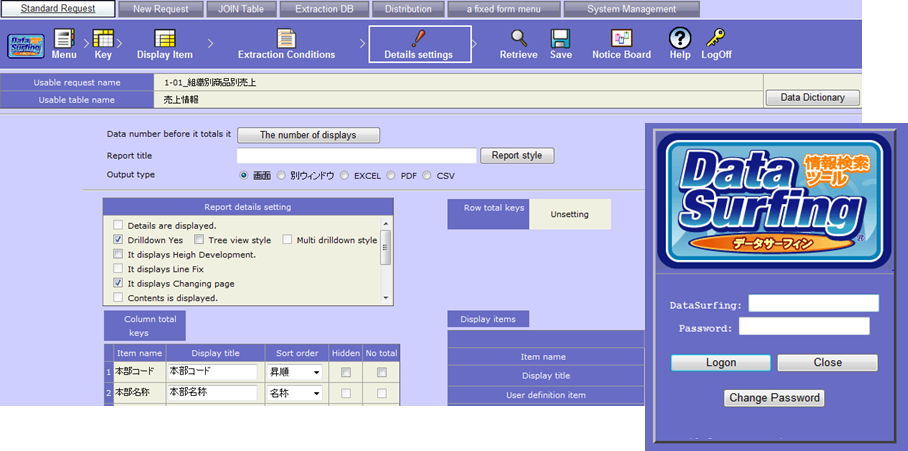Enable the Tree view style checkbox

click(199, 240)
